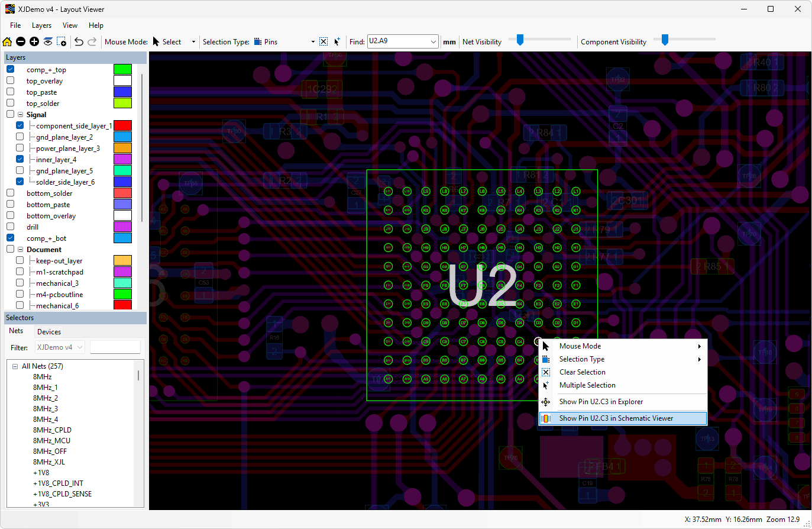This screenshot has height=529, width=812.
Task: Toggle the inner_layer_4 checkbox off
Action: click(x=20, y=159)
